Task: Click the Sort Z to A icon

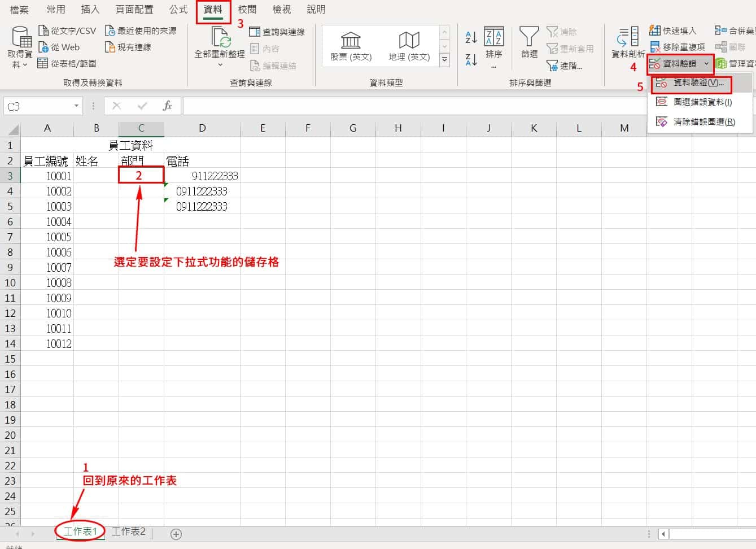Action: pos(471,59)
